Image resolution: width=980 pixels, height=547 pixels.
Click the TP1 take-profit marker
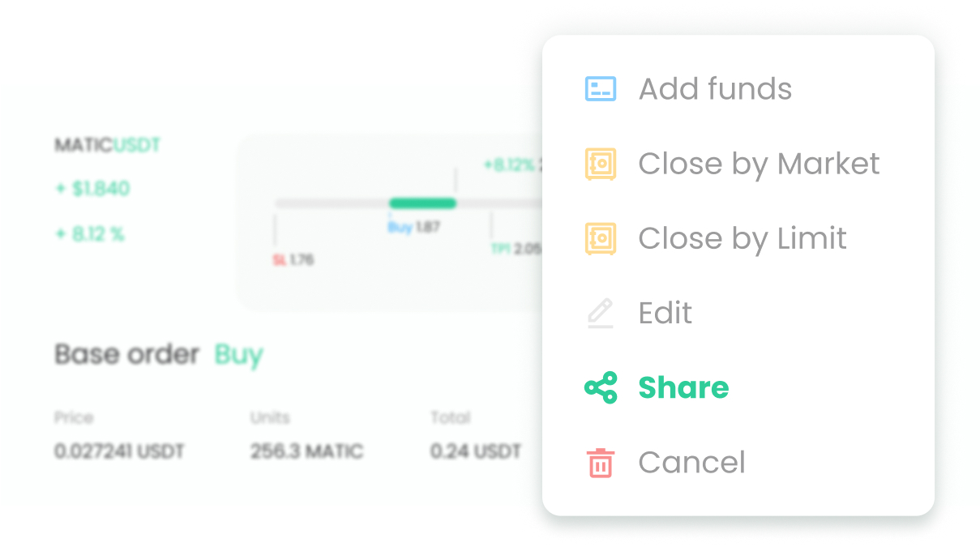tap(516, 250)
